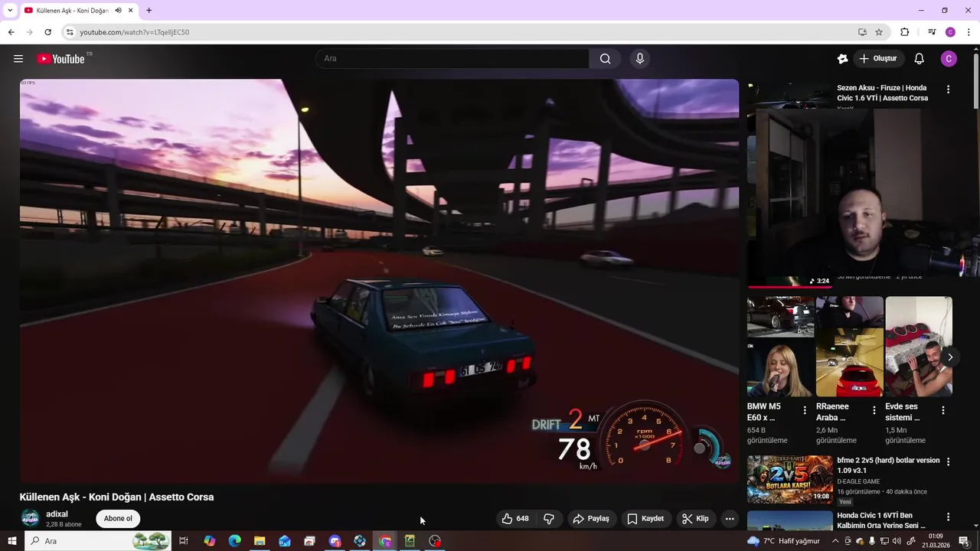The width and height of the screenshot is (980, 551).
Task: Expand the Chrome tab search dropdown
Action: pos(10,11)
